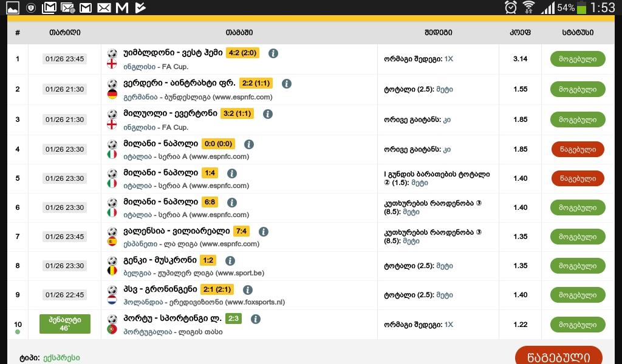Screen dimensions: 622x364
Task: Tap Wi-Fi icon in status bar
Action: 528,7
